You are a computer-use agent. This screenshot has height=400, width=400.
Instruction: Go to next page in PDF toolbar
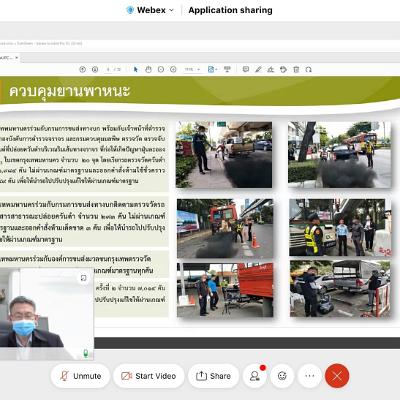(95, 69)
